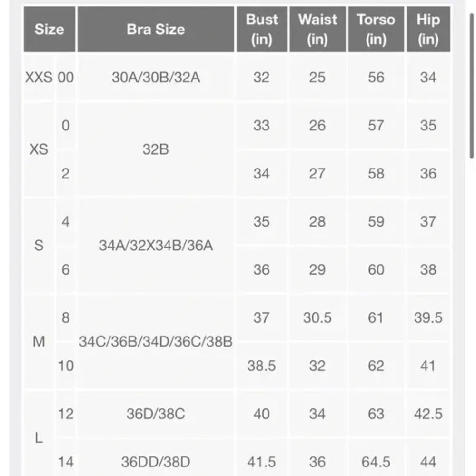The width and height of the screenshot is (476, 476).
Task: Select the Bra Size column header
Action: 156,29
